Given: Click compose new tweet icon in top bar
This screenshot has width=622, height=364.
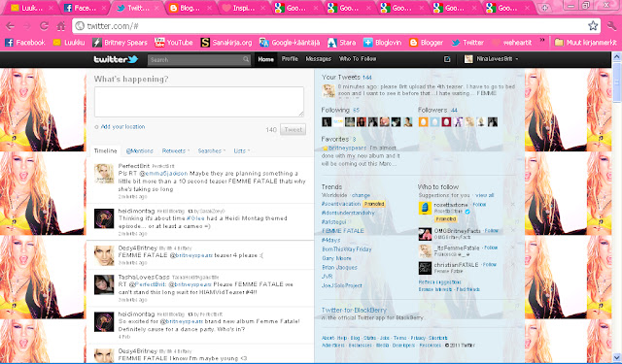Looking at the screenshot, I should coord(447,59).
